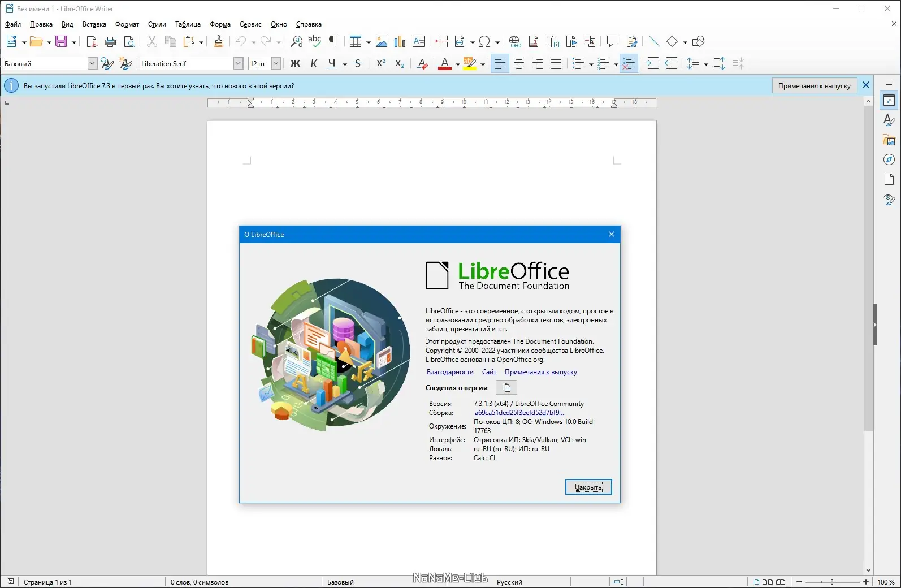Click the vertical scrollbar thumb
Image resolution: width=901 pixels, height=588 pixels.
pos(868,269)
